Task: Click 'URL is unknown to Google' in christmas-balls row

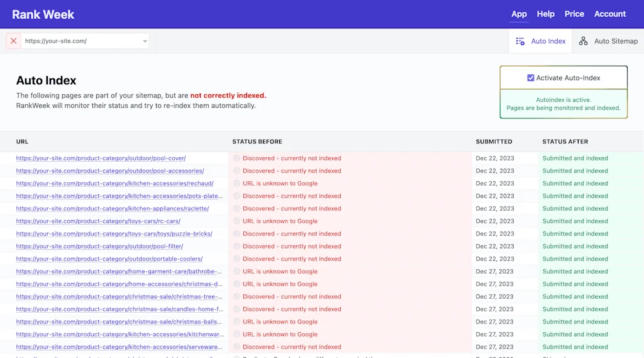Action: pyautogui.click(x=280, y=322)
